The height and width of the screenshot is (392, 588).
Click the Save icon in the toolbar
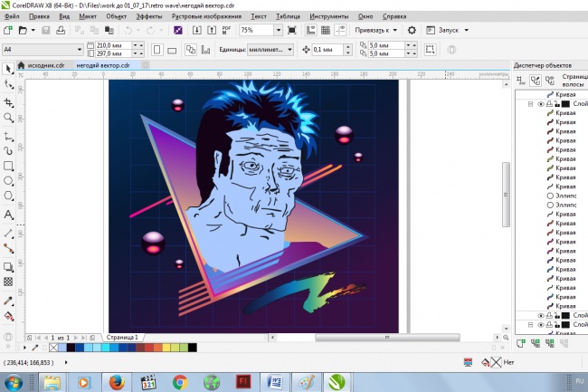tap(46, 30)
